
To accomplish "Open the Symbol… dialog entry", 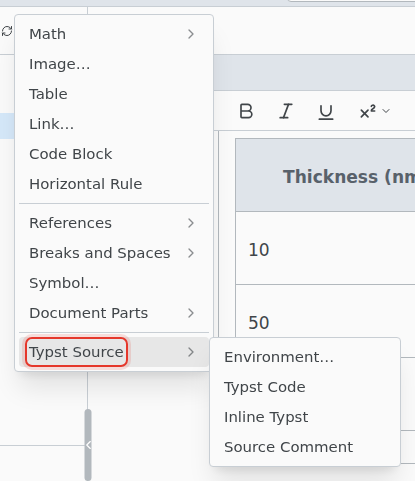I will [114, 283].
